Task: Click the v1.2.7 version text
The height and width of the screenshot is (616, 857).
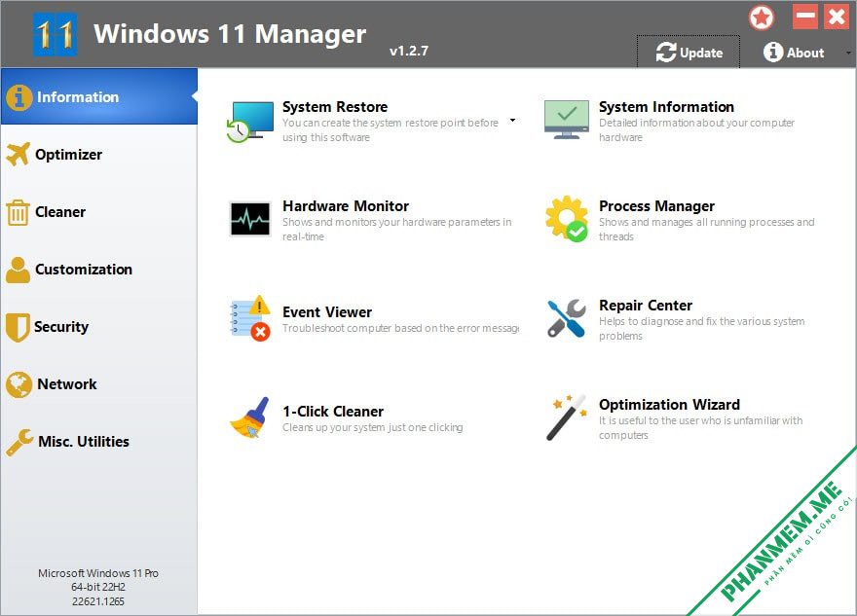Action: coord(409,51)
